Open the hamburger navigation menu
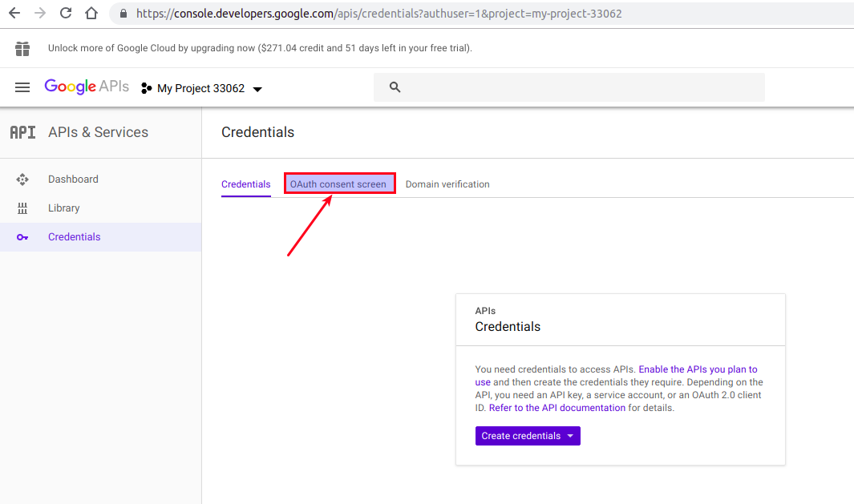The width and height of the screenshot is (854, 504). [22, 87]
